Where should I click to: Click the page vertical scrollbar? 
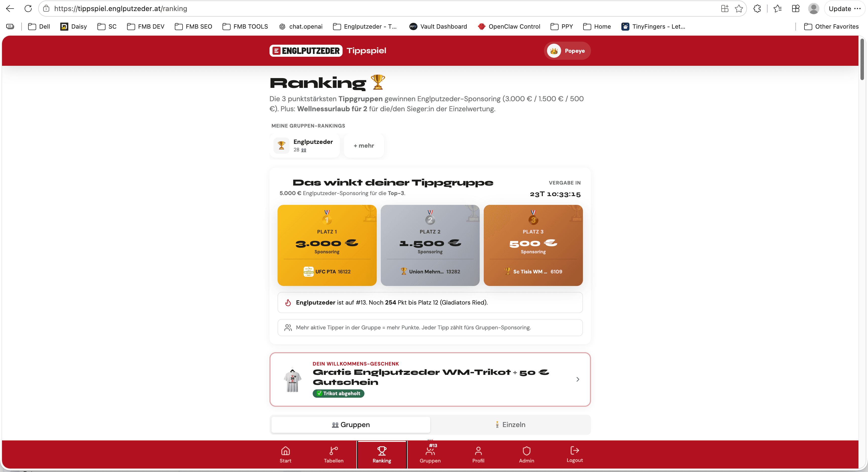[x=862, y=59]
